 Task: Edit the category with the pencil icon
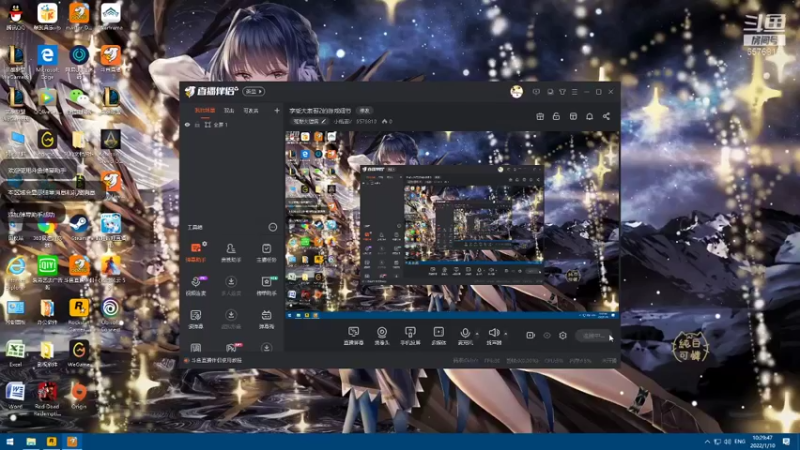(323, 121)
